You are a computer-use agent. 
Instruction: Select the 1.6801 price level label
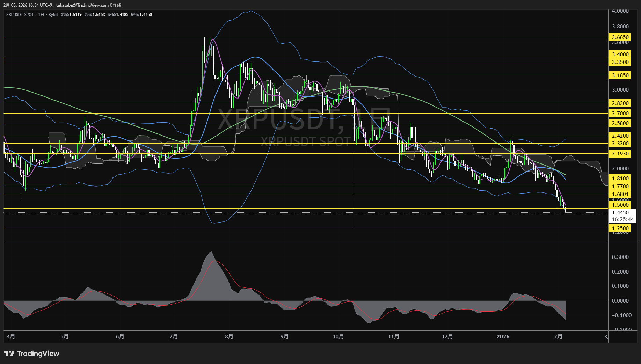(x=620, y=194)
